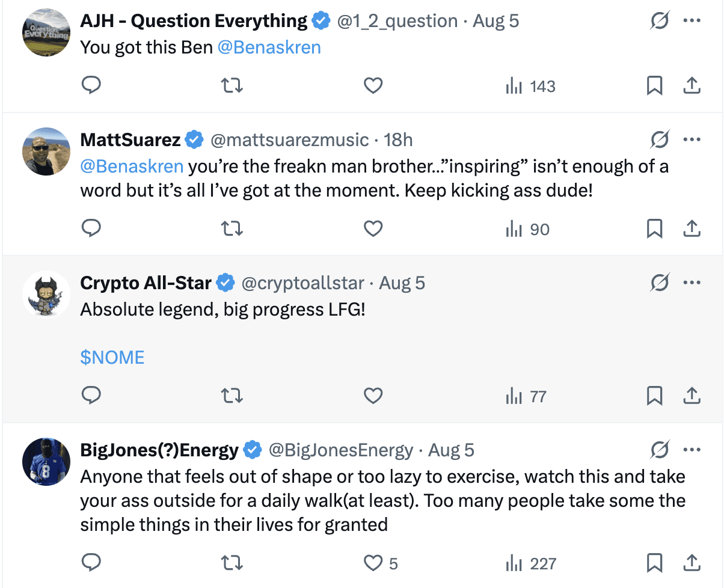
Task: View analytics showing 227 views
Action: [x=531, y=563]
